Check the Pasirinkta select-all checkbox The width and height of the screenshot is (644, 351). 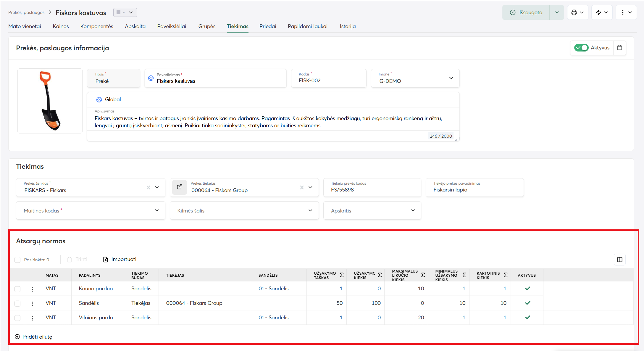click(x=18, y=260)
